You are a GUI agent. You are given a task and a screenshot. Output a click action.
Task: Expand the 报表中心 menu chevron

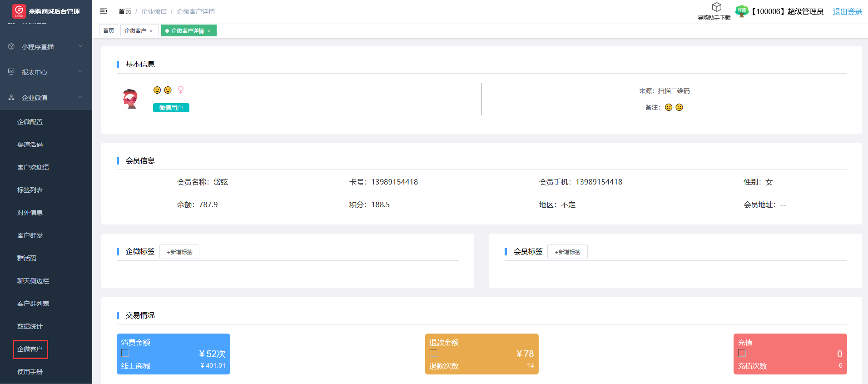point(80,71)
